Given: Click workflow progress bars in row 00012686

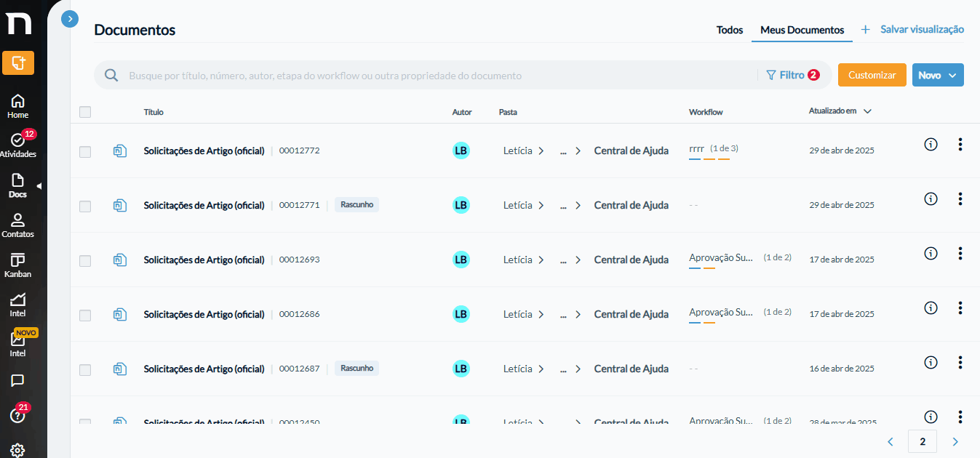Looking at the screenshot, I should click(702, 322).
